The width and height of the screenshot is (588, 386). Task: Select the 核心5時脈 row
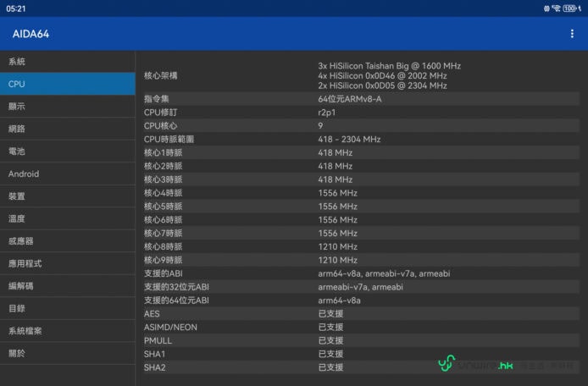click(x=362, y=207)
